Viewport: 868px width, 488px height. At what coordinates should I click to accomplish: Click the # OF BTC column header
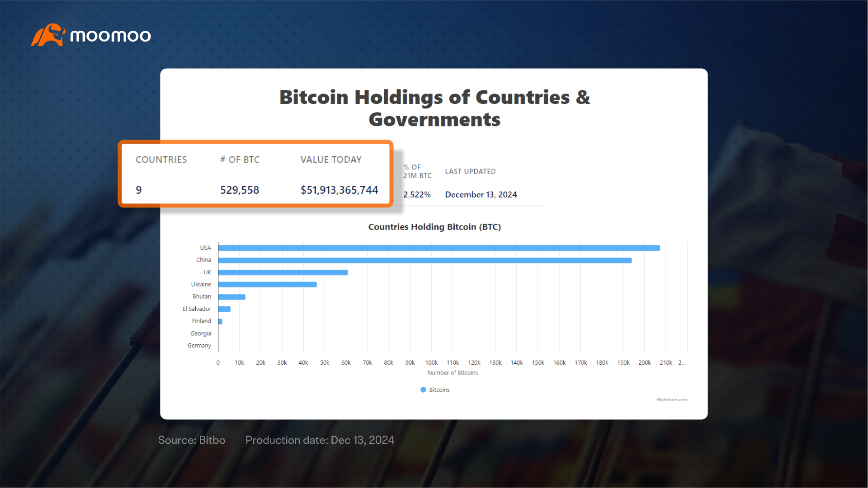click(240, 160)
